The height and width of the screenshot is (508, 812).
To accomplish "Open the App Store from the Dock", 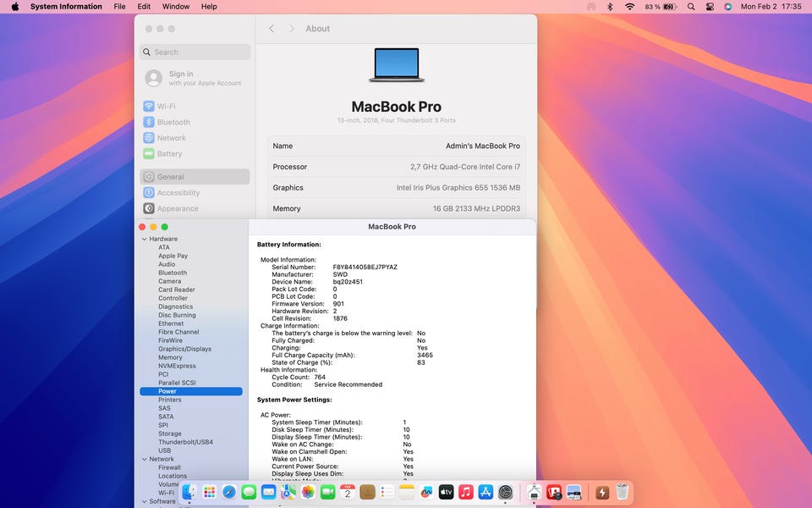I will click(486, 492).
